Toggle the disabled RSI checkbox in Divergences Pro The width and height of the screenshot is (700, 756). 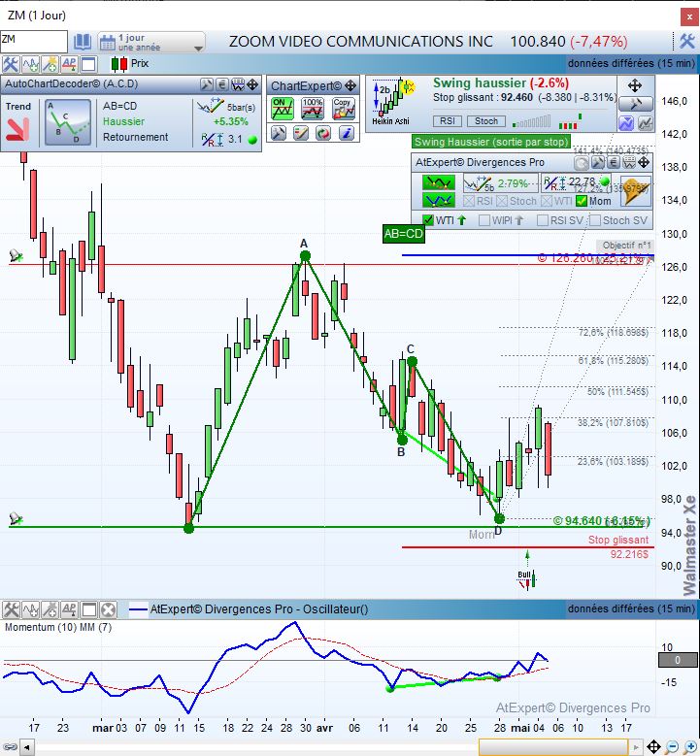(468, 201)
